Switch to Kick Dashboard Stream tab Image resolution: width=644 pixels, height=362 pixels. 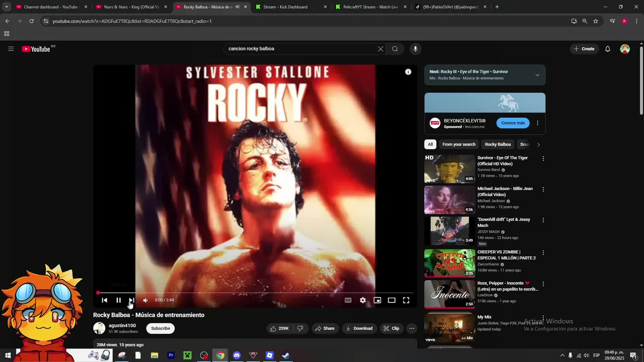(x=290, y=7)
